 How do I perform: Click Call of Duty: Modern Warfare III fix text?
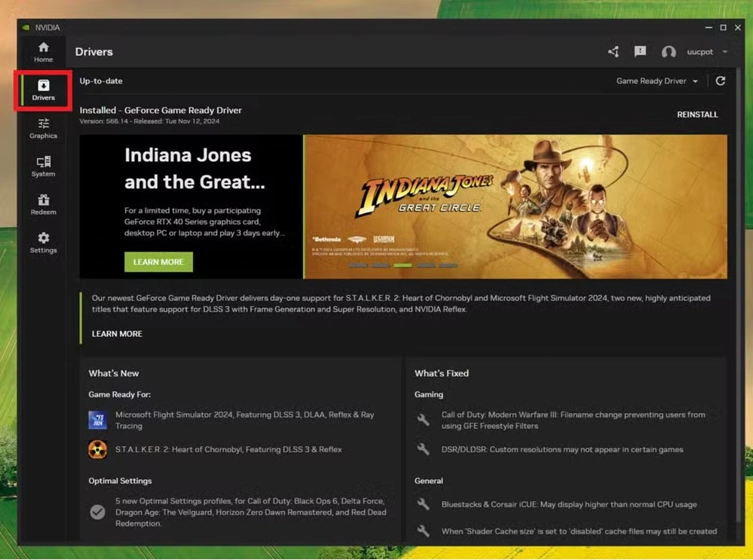coord(574,421)
